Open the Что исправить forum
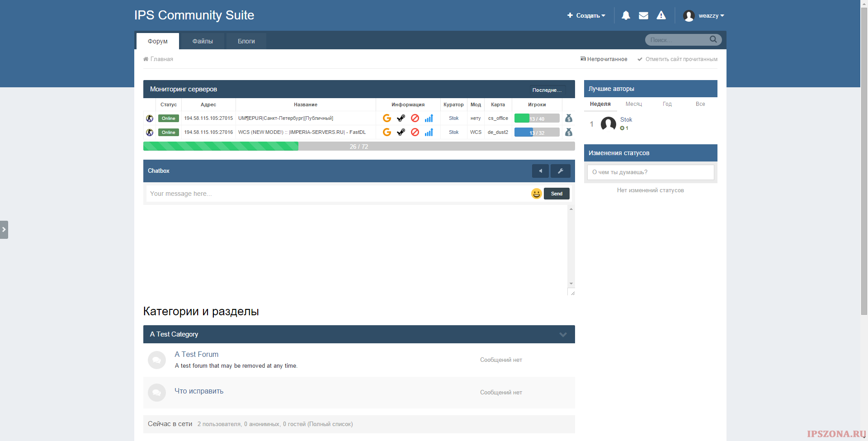Viewport: 868px width, 441px height. (199, 391)
